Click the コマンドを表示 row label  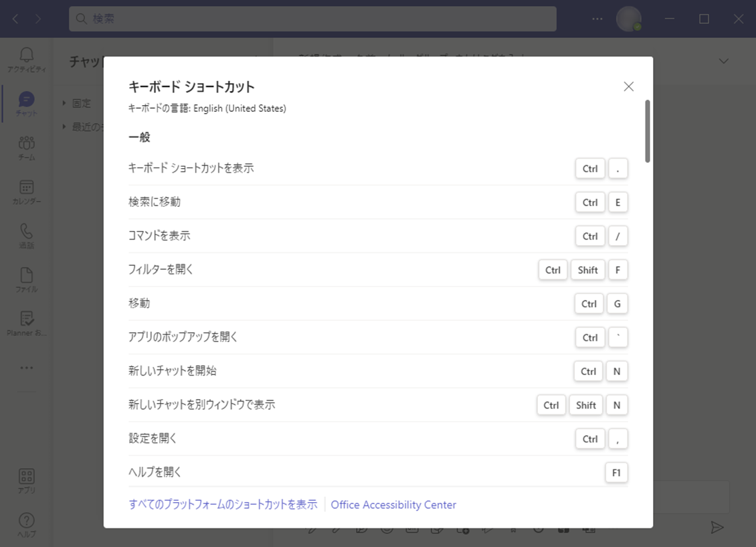[x=159, y=236]
